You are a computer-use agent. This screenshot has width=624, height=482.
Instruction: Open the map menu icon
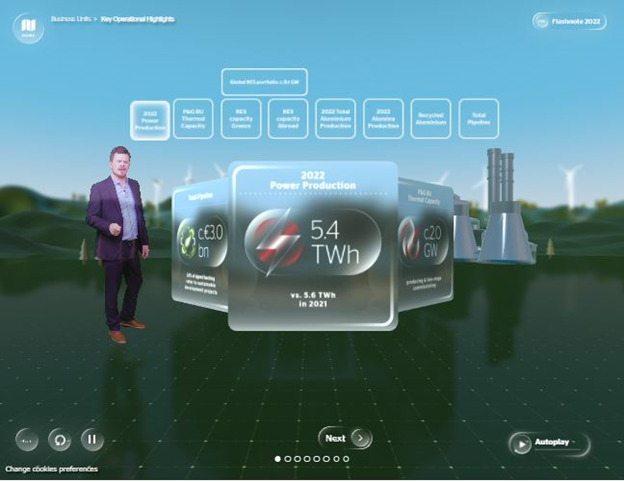point(28,28)
